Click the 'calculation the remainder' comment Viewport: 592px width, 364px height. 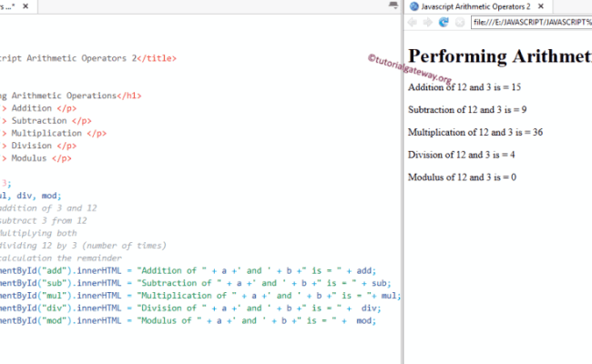click(61, 258)
